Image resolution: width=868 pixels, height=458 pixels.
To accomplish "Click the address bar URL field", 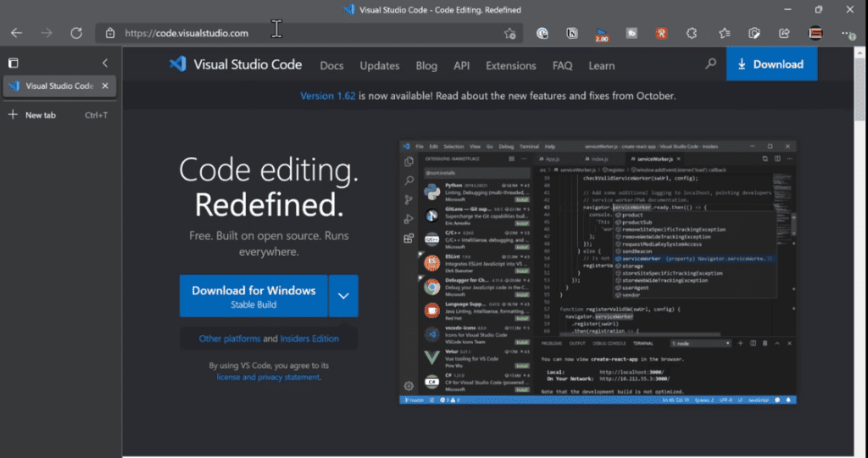I will pyautogui.click(x=310, y=33).
